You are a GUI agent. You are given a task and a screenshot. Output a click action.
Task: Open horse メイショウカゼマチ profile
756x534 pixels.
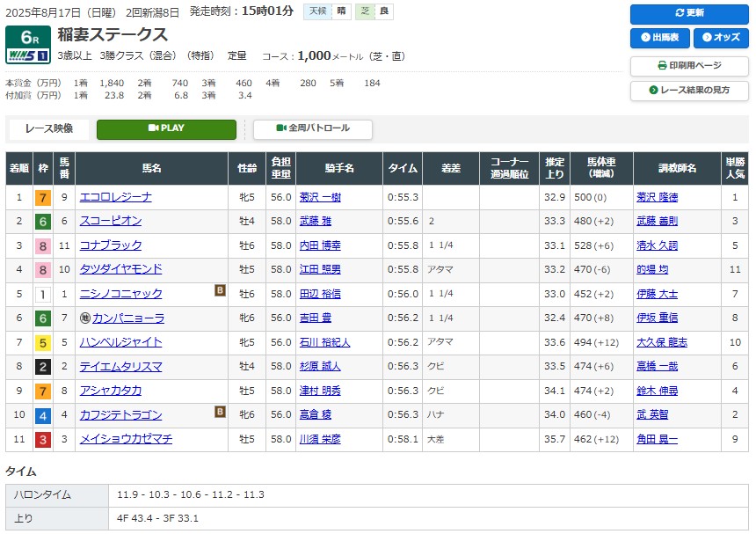point(126,438)
